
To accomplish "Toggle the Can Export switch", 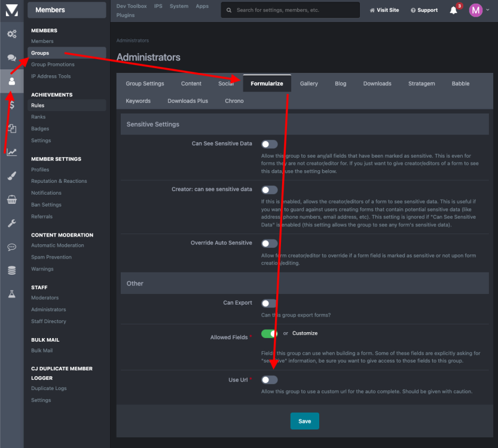I will pos(269,303).
